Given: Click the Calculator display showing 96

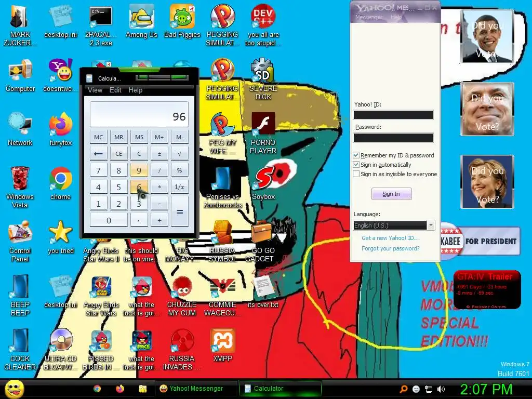Looking at the screenshot, I should coord(139,114).
